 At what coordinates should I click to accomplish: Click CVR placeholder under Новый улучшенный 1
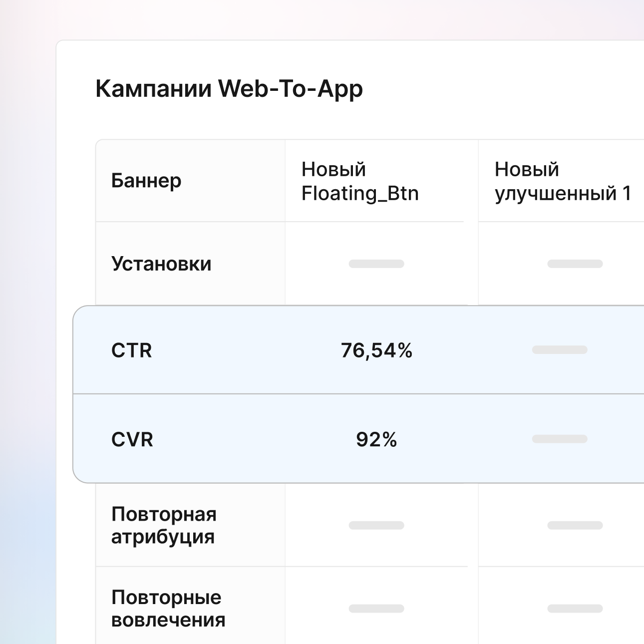click(x=559, y=439)
